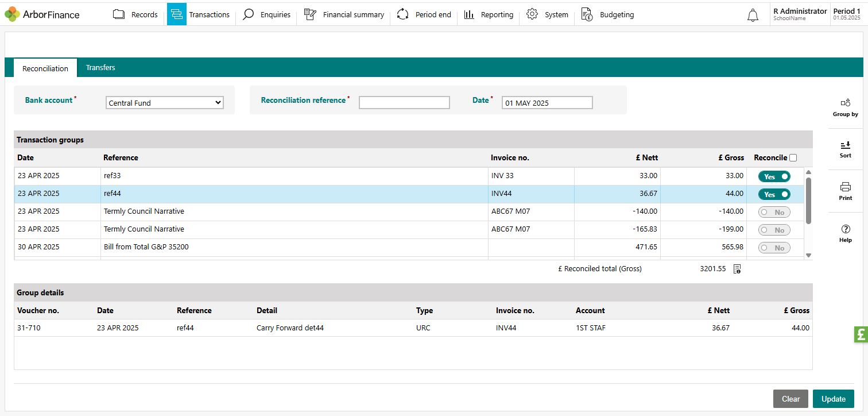
Task: Click the reconciled total details icon
Action: point(737,269)
